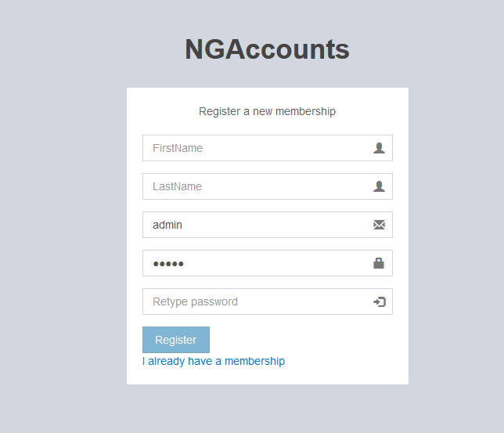Click the user icon in FirstName field
This screenshot has width=504, height=433.
click(x=379, y=148)
